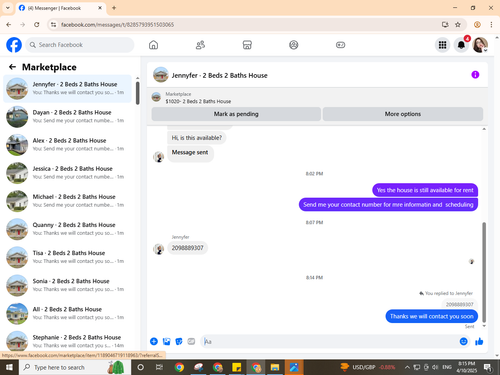Open Task View on the taskbar
Viewport: 500px width, 375px height.
[159, 367]
